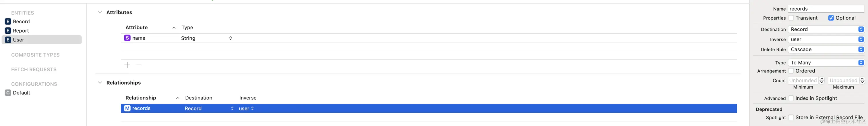Image resolution: width=868 pixels, height=126 pixels.
Task: Open the To Many type dropdown
Action: coord(826,63)
